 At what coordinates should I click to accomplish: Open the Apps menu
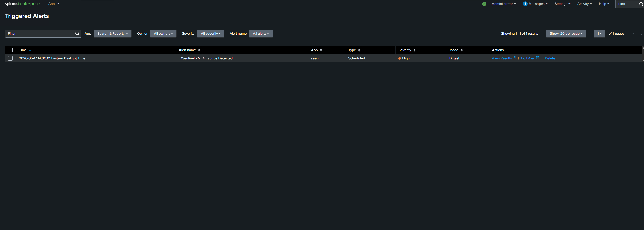point(54,4)
